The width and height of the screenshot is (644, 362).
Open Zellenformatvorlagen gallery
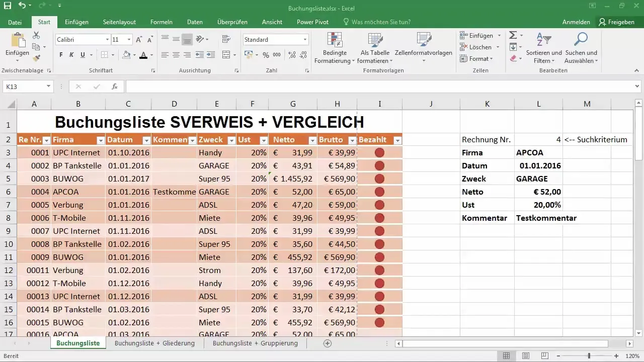tap(424, 48)
